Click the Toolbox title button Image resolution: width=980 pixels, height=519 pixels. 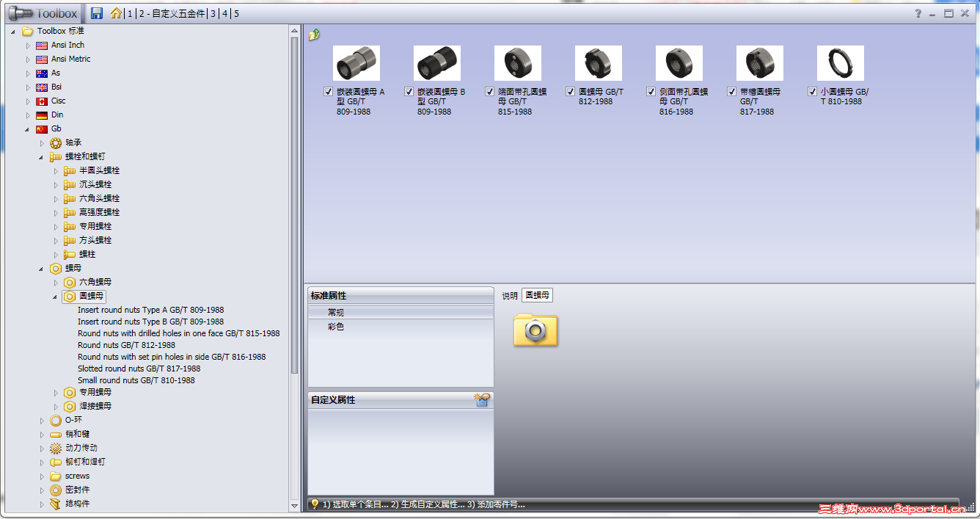pyautogui.click(x=44, y=13)
